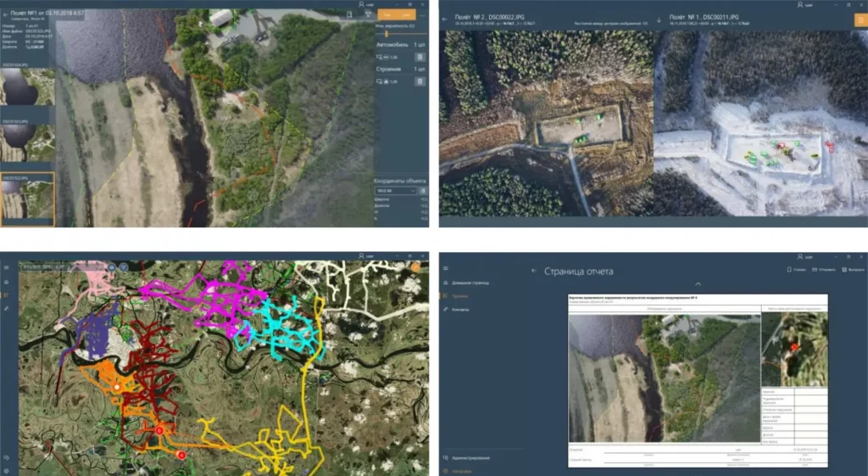868x476 pixels.
Task: Click the home icon in map window sidebar
Action: click(6, 282)
